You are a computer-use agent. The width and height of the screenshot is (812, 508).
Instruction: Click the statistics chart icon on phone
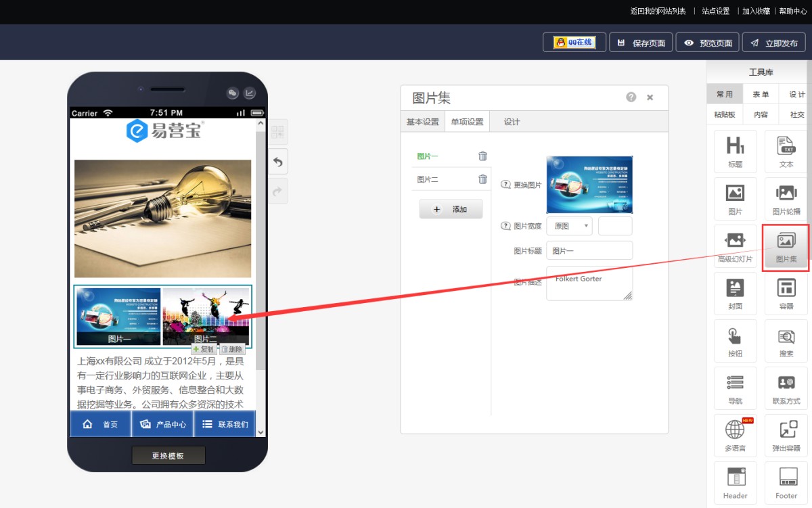click(250, 93)
